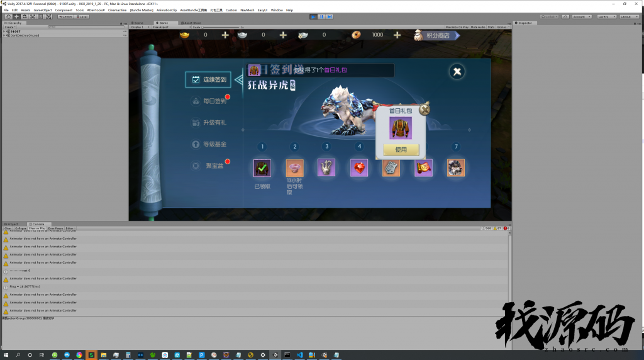Viewport: 644px width, 360px height.
Task: Select the 每日签到 side tab
Action: tap(209, 101)
